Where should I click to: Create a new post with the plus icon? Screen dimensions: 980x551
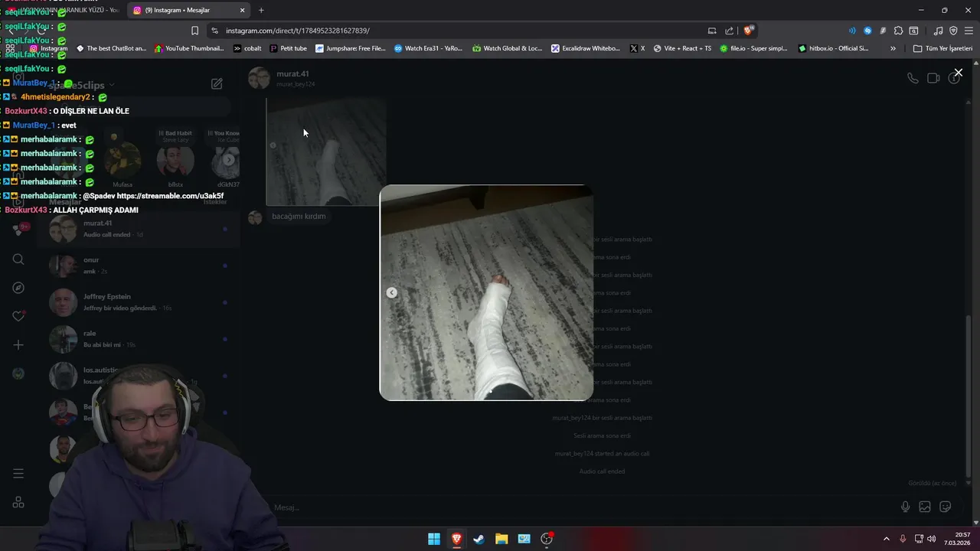pyautogui.click(x=18, y=345)
